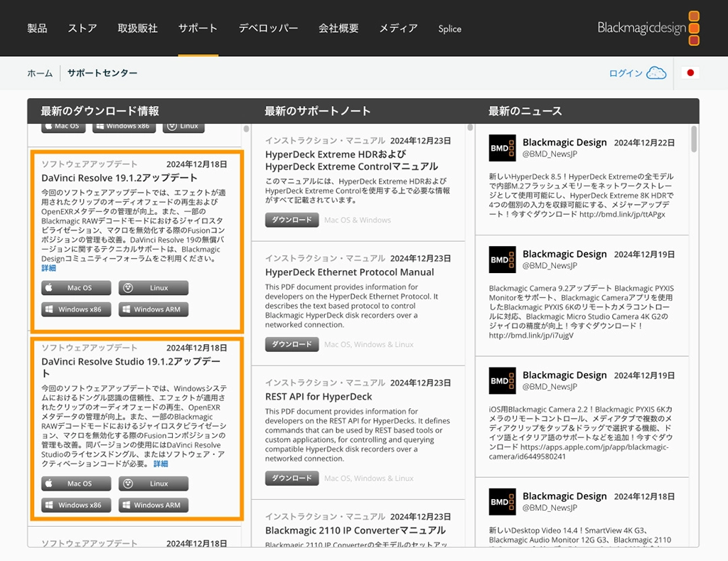Open the メディア menu item
Viewport: 728px width, 561px height.
click(398, 28)
